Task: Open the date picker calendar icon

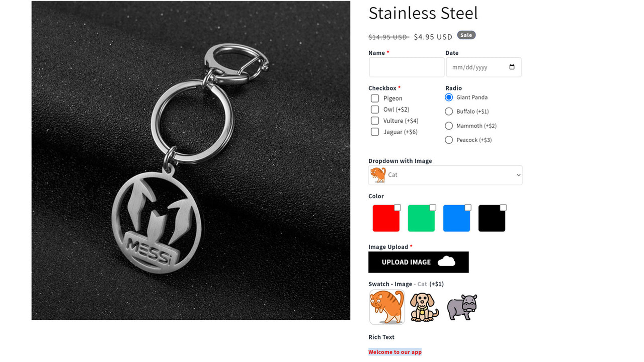Action: pos(512,67)
